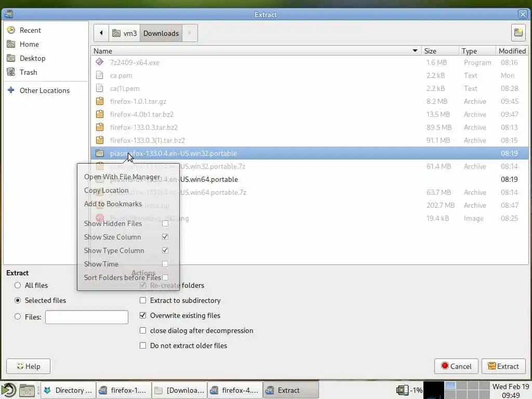
Task: Select the win32.portable.7z 61.4 MB row
Action: tap(310, 166)
